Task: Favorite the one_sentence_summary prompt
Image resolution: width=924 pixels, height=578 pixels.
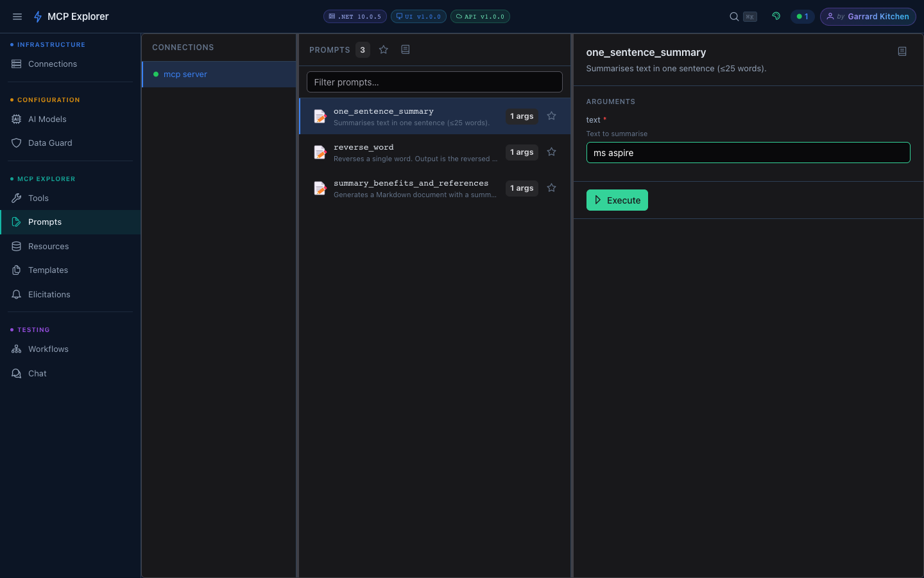Action: [551, 116]
